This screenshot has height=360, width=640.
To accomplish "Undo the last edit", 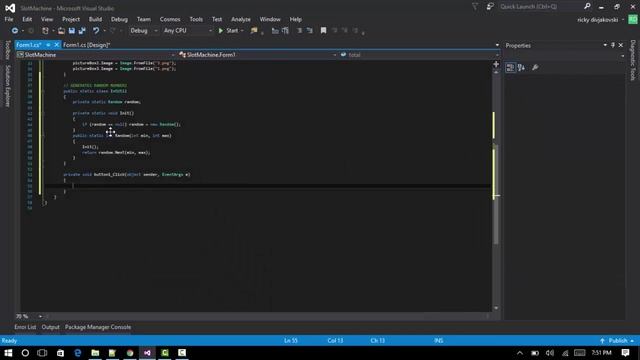I will (x=96, y=31).
